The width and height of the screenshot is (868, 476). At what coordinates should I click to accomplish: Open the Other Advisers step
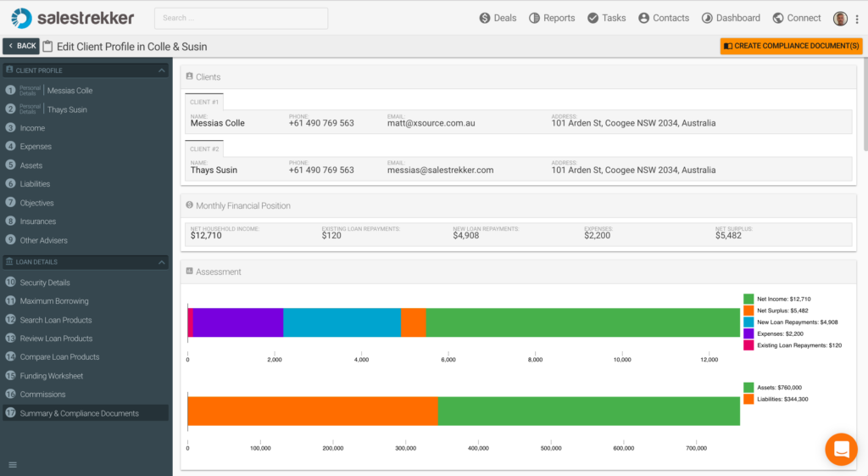click(86, 240)
